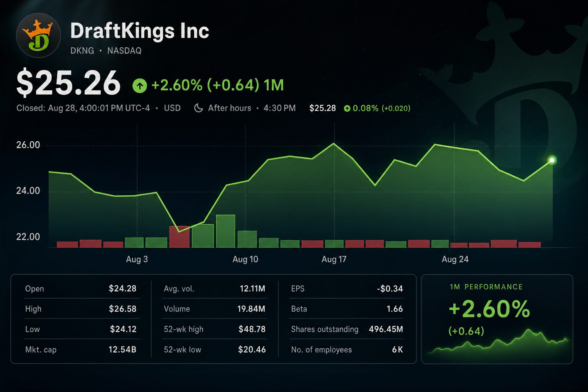Image resolution: width=588 pixels, height=392 pixels.
Task: Click the Beta value 1.66
Action: coord(395,309)
